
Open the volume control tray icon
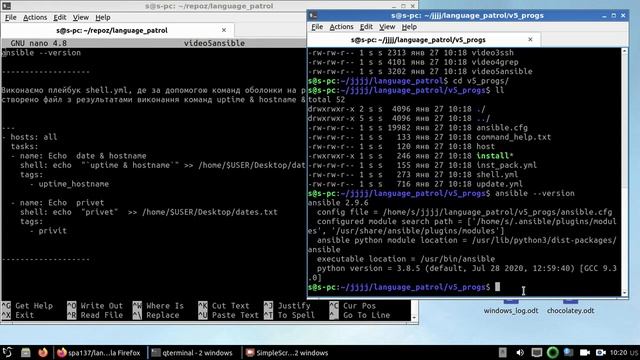520,353
